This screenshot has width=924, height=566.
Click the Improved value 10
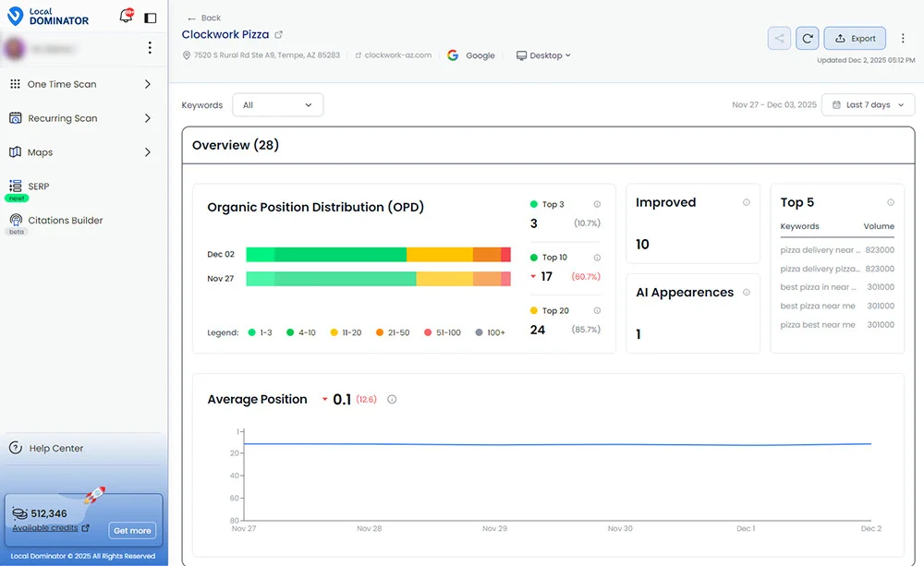coord(642,245)
